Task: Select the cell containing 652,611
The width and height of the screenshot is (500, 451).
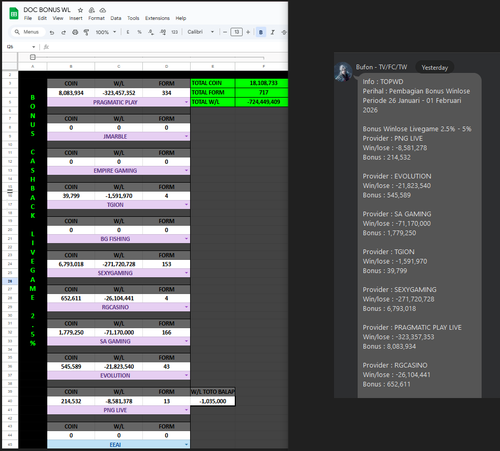Action: [x=71, y=298]
